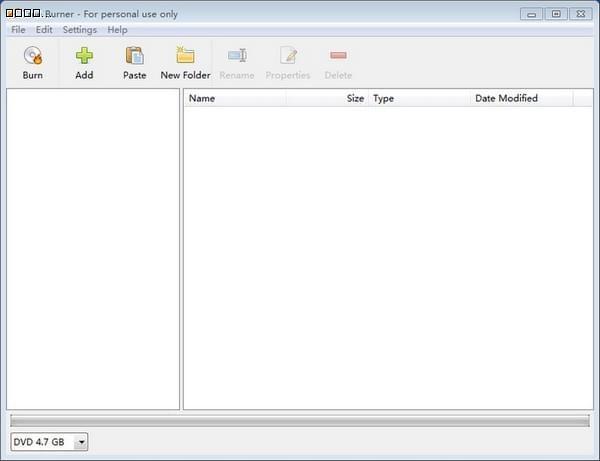600x461 pixels.
Task: Click the empty file list area
Action: tap(388, 260)
